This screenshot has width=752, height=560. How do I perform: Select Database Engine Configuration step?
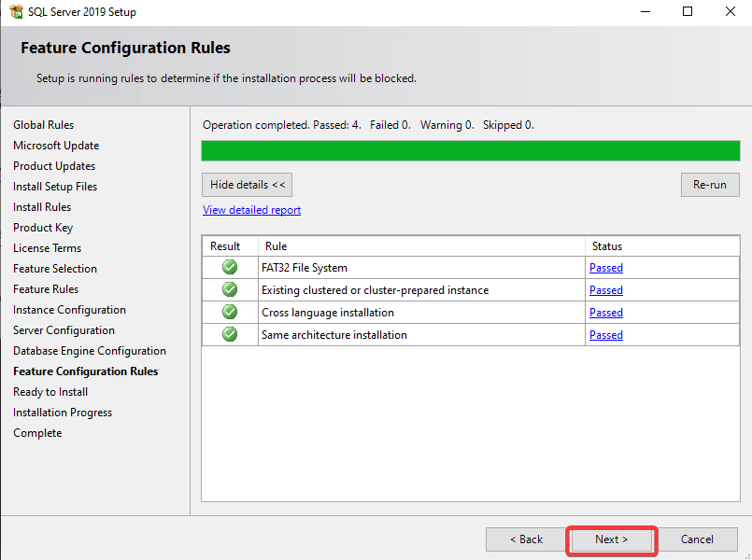pyautogui.click(x=90, y=351)
